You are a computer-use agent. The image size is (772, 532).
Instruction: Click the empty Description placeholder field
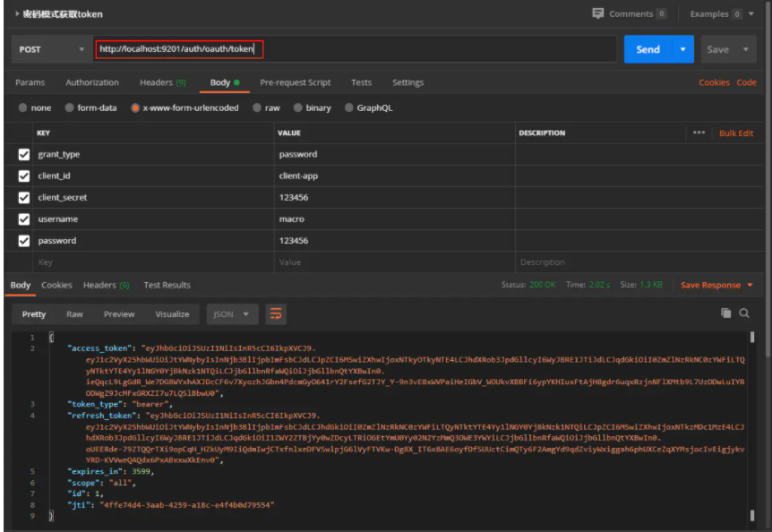tap(639, 262)
